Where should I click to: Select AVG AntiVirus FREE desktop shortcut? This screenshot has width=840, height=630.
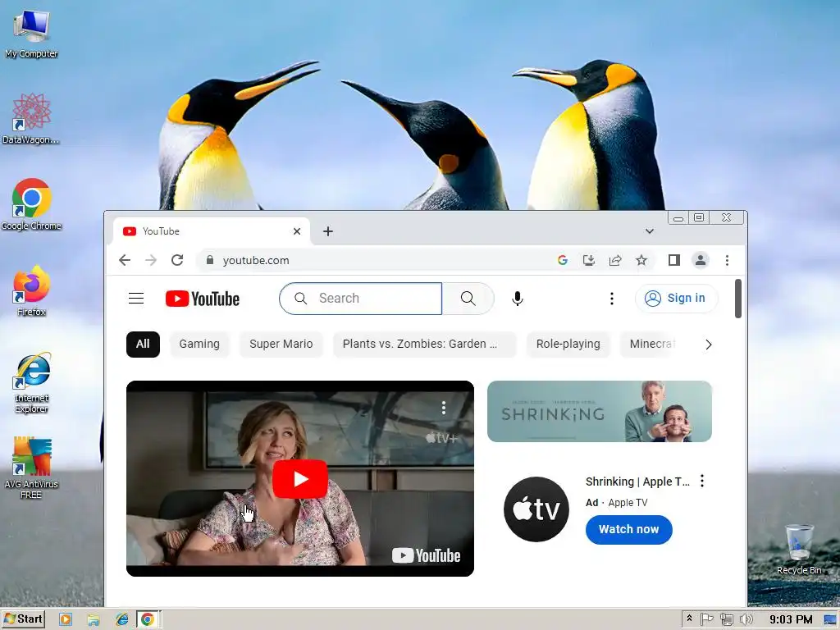tap(31, 468)
